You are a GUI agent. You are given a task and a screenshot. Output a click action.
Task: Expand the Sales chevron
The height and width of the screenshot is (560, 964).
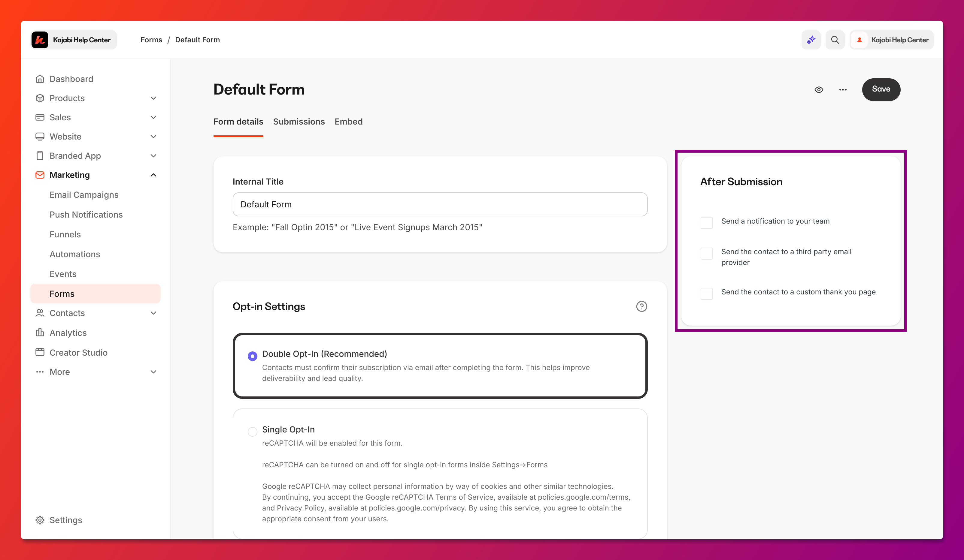(153, 117)
